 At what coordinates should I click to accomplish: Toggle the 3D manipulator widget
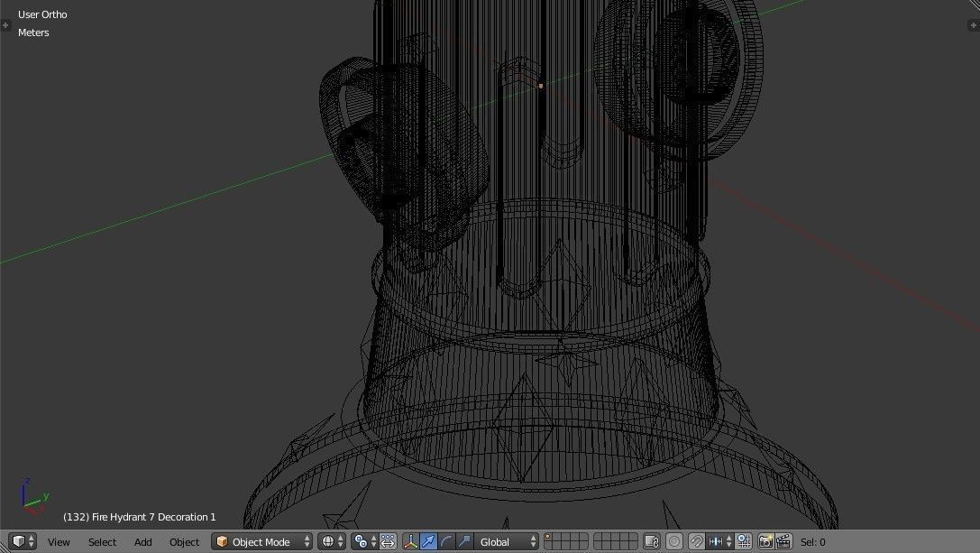click(410, 542)
